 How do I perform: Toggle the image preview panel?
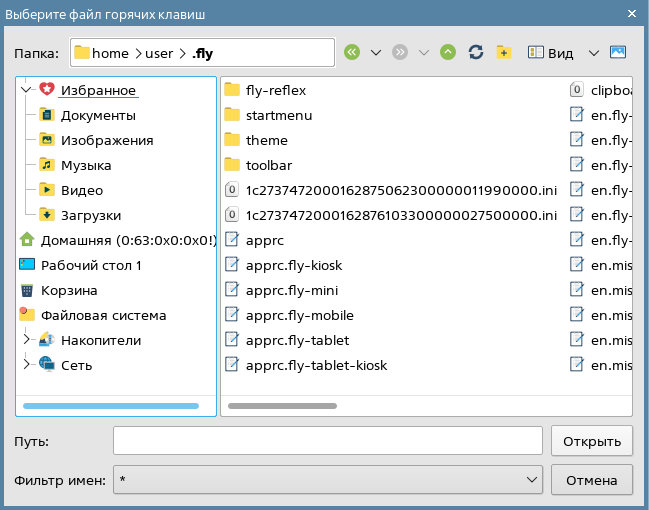click(618, 52)
